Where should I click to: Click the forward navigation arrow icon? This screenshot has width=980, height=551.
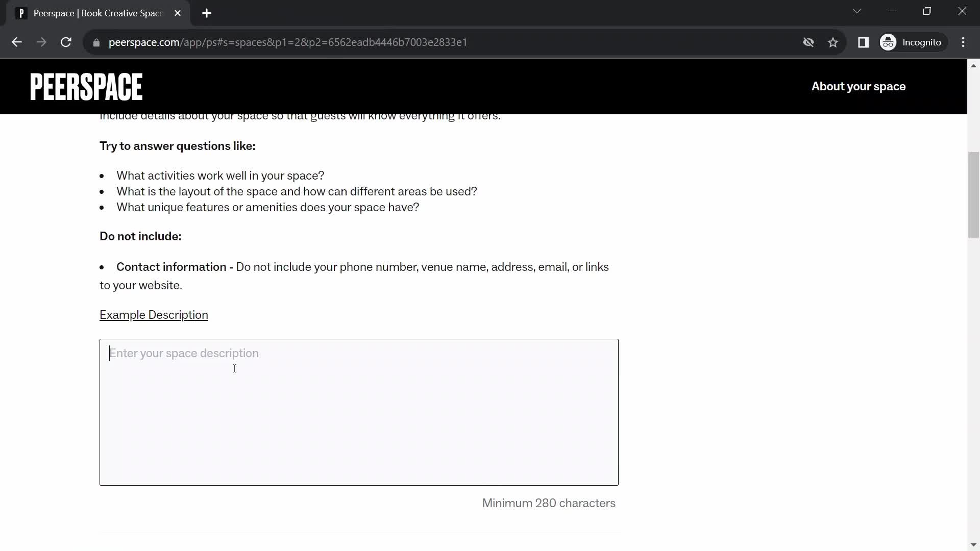(x=42, y=42)
